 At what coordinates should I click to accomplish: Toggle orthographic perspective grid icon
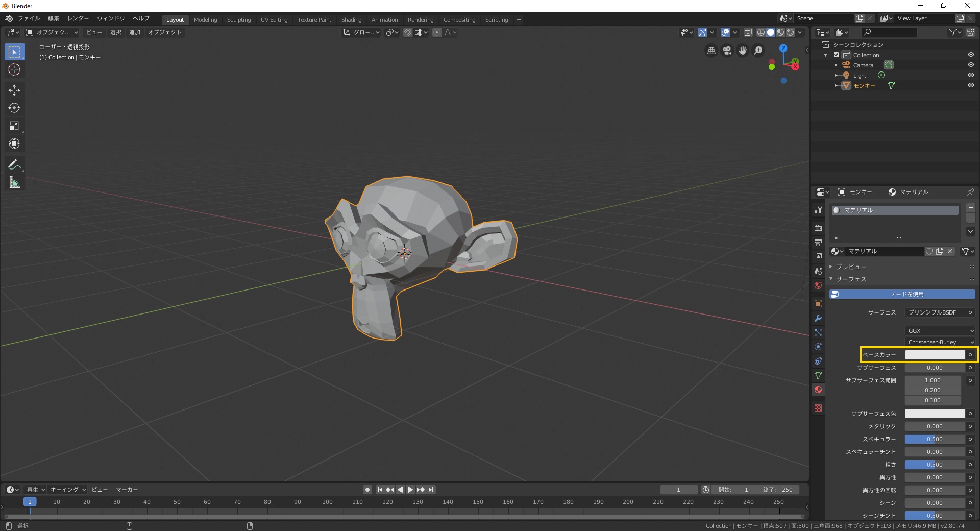pos(711,51)
